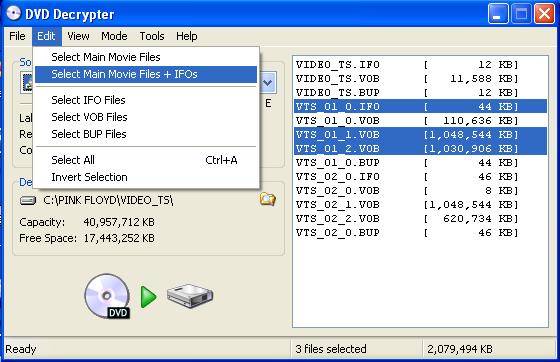This screenshot has height=362, width=560.
Task: Close the open Edit menu
Action: tap(46, 36)
